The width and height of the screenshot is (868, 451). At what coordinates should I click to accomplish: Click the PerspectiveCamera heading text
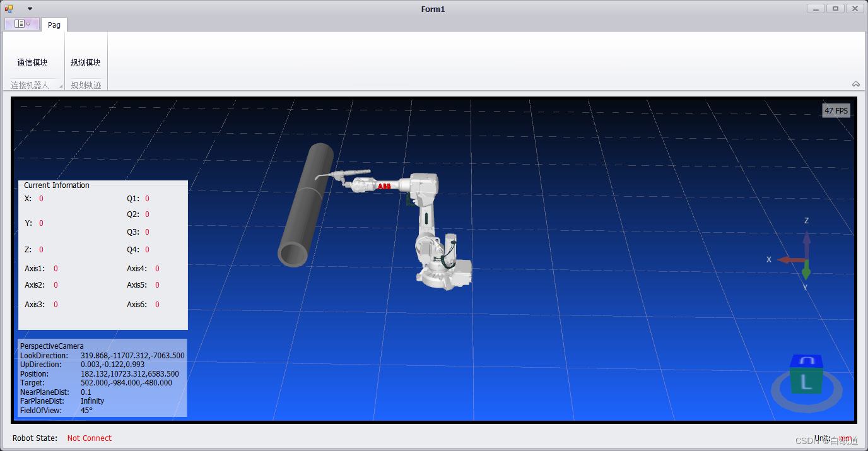point(52,346)
